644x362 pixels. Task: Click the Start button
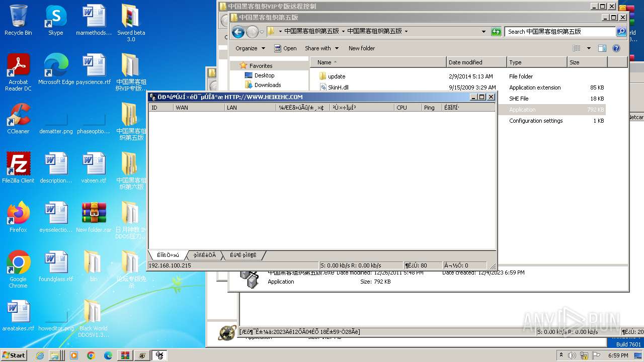pos(14,355)
